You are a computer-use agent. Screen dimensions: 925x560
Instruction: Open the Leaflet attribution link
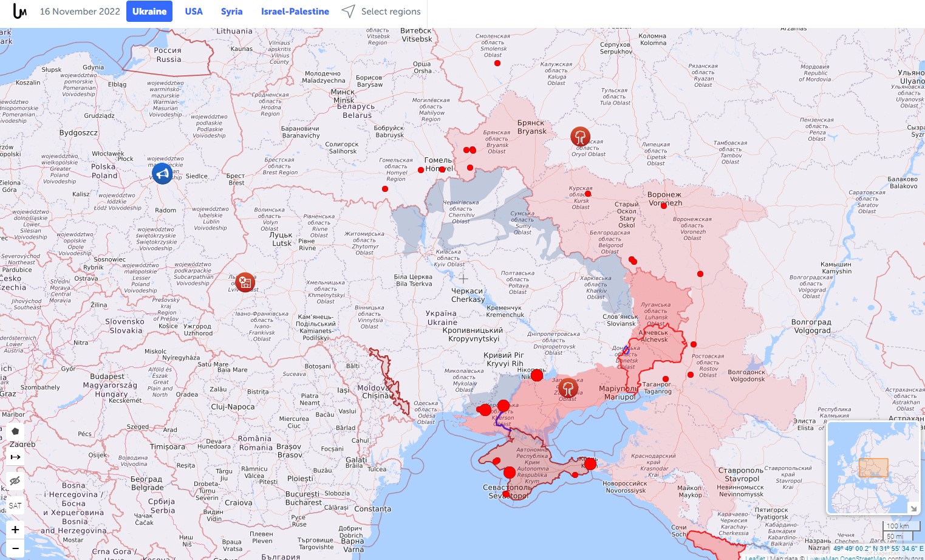click(756, 558)
